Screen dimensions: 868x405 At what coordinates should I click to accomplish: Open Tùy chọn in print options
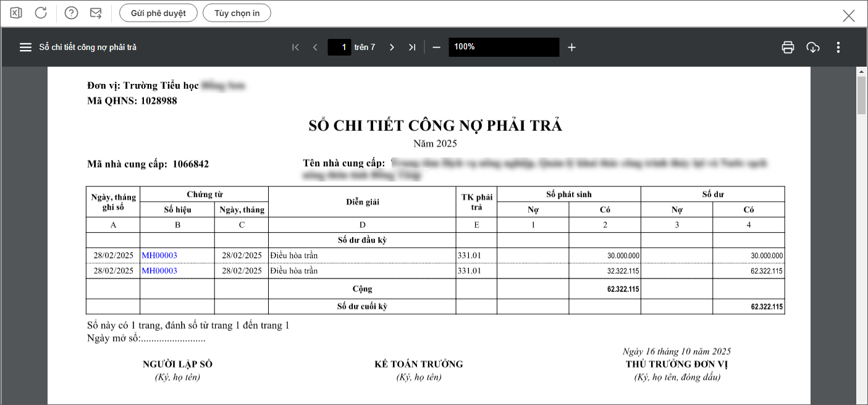click(x=237, y=13)
